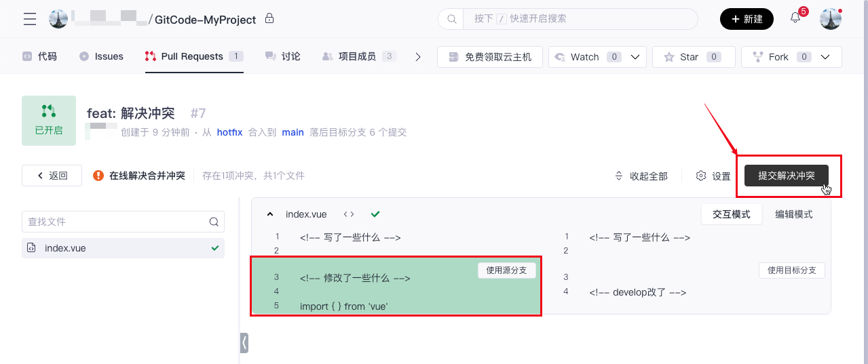Click the hotfix branch link
This screenshot has width=868, height=364.
click(x=229, y=132)
